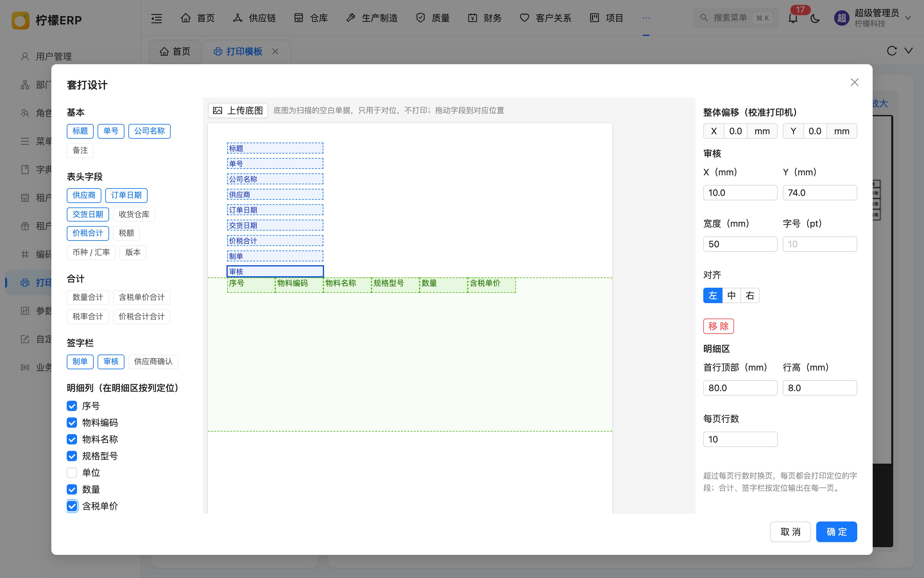
Task: Open 生产制造 in top navigation
Action: [x=372, y=18]
